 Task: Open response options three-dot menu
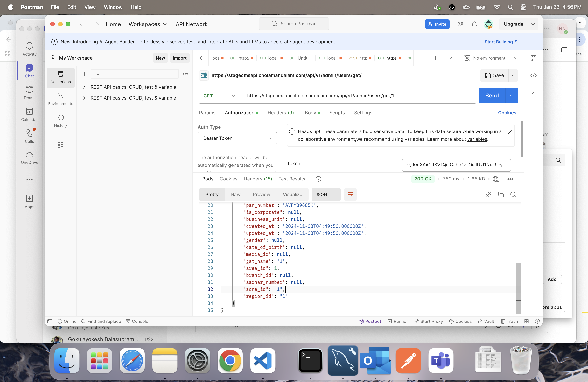[x=510, y=179]
